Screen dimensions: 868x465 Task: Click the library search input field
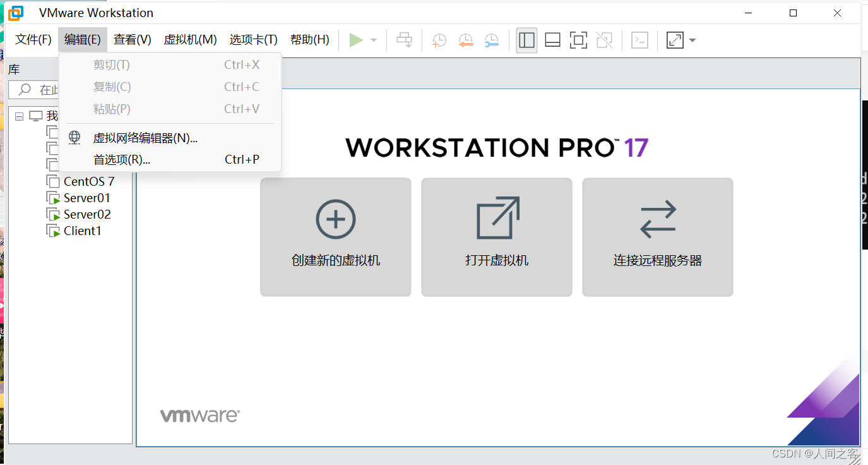34,90
